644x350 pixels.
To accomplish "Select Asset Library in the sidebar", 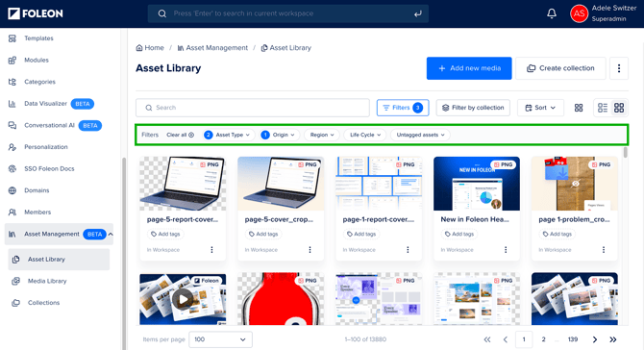I will coord(59,260).
